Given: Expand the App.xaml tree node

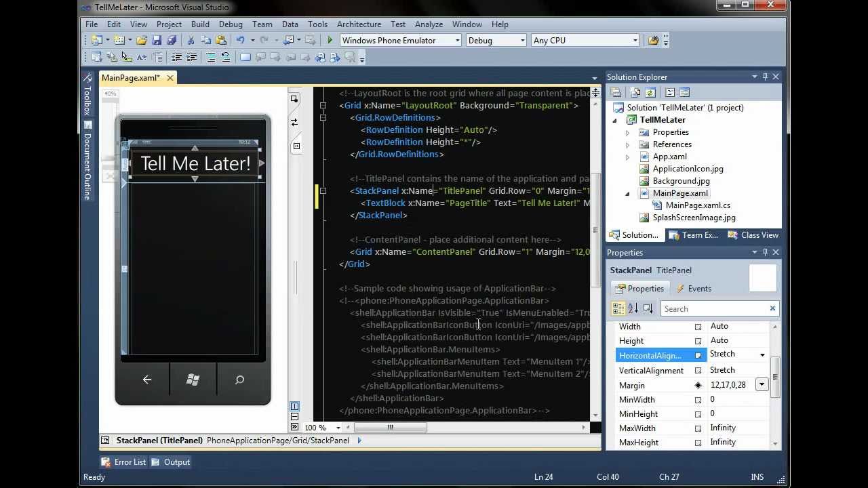Looking at the screenshot, I should click(x=627, y=157).
